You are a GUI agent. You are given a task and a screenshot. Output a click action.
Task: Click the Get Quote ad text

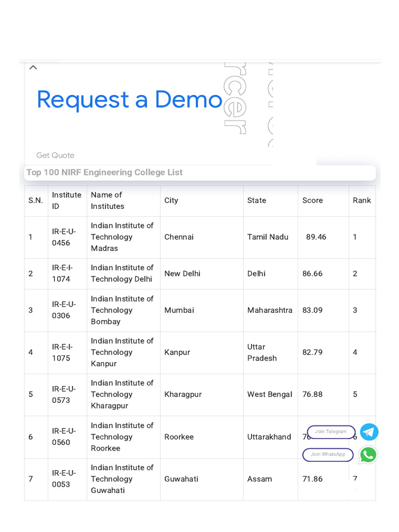pyautogui.click(x=55, y=155)
